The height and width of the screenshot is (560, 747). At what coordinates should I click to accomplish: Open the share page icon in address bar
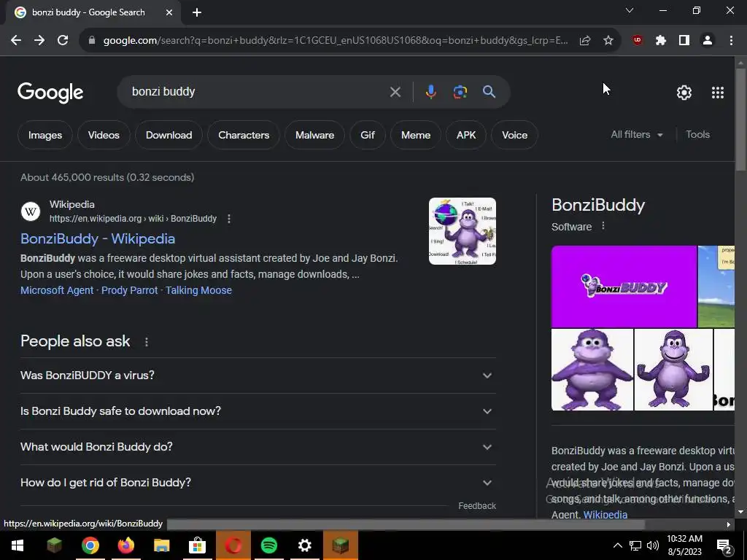[585, 41]
